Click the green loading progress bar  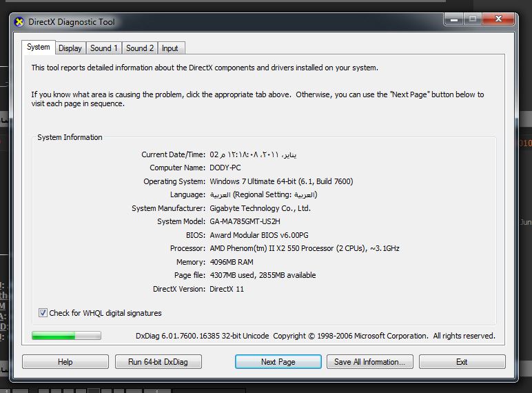(x=66, y=336)
